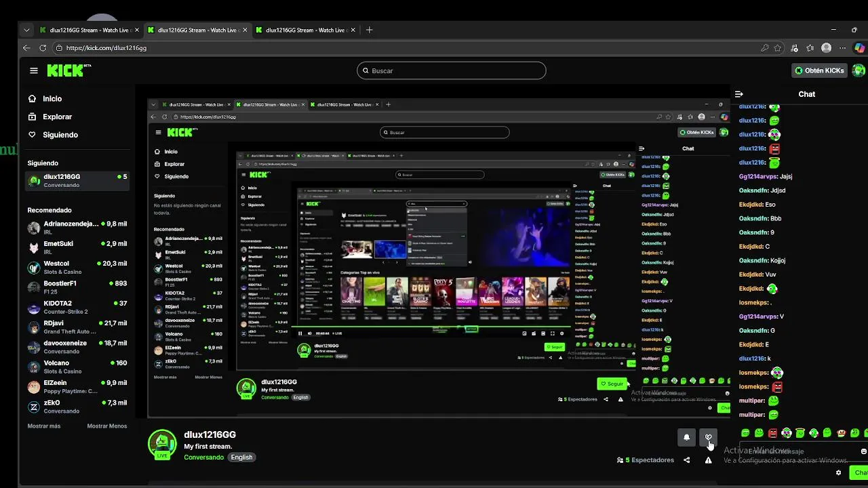Click the English language tag

tap(241, 457)
